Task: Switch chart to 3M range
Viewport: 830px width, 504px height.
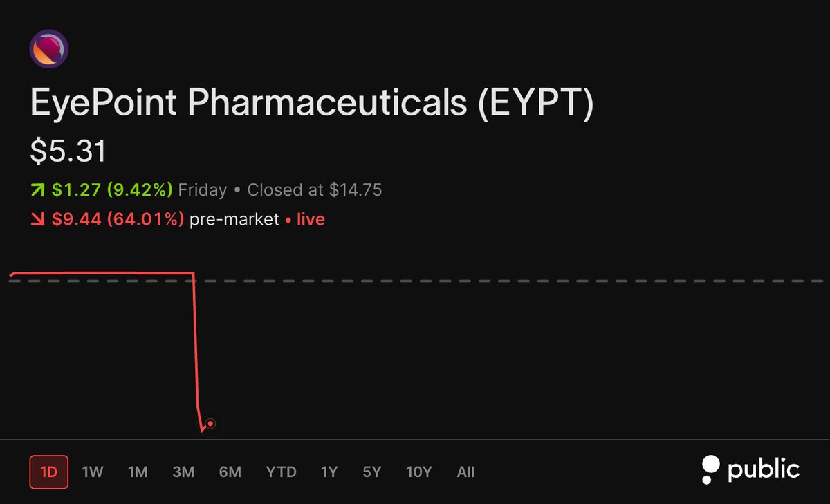Action: pyautogui.click(x=183, y=472)
